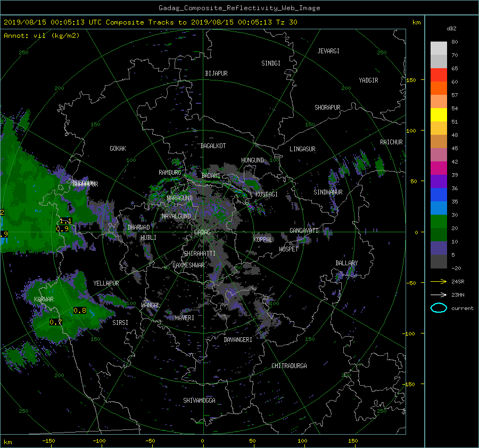Click the yellow 24SR track arrow in legend
479x448 pixels.
pos(439,281)
